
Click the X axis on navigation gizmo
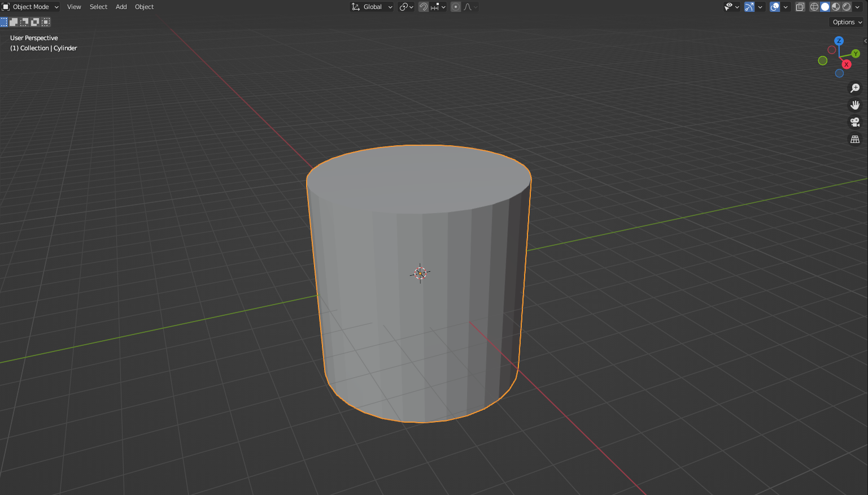pyautogui.click(x=847, y=64)
